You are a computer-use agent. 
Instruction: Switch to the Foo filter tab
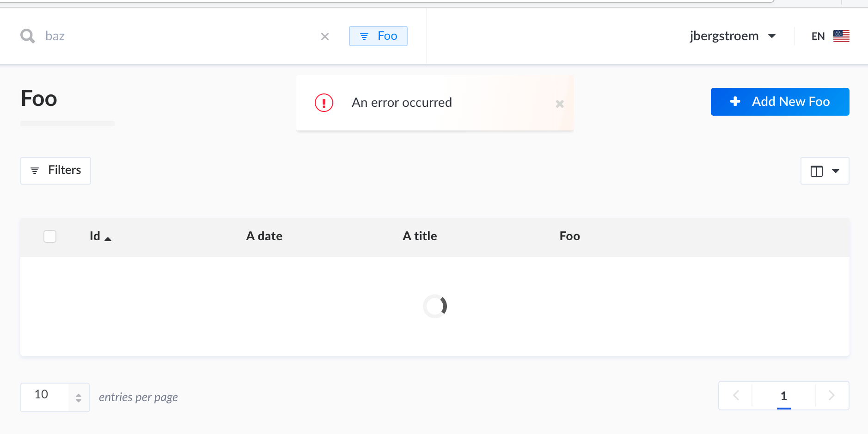[x=378, y=36]
